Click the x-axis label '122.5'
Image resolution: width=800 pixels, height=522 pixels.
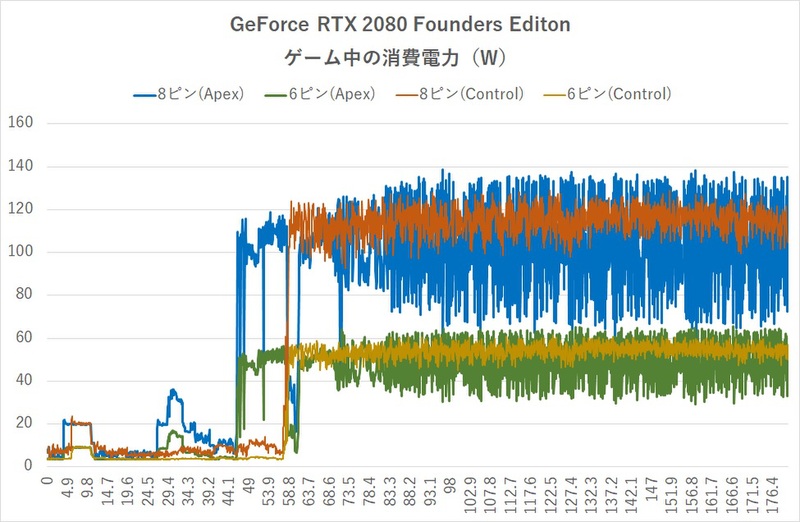tap(549, 494)
